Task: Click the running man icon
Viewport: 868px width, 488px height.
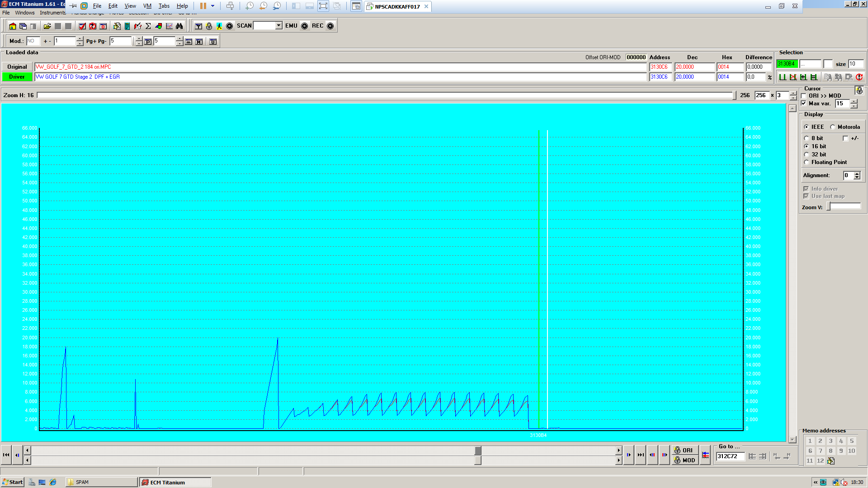Action: (x=219, y=26)
